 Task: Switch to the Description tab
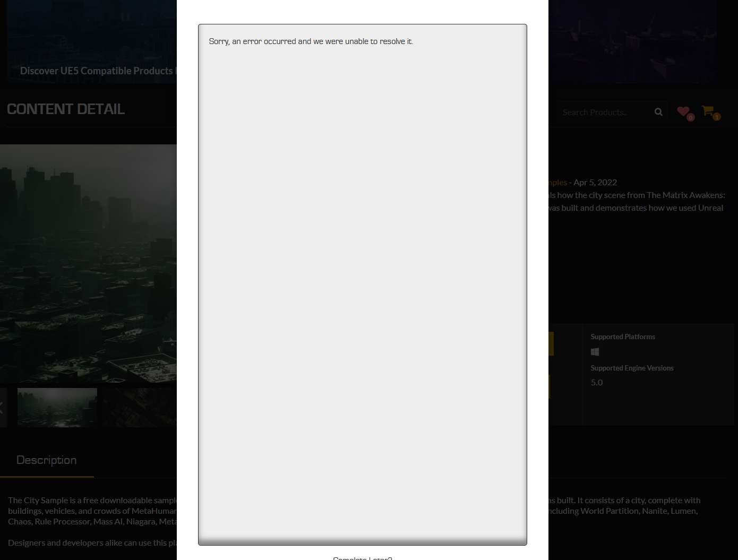click(x=47, y=460)
